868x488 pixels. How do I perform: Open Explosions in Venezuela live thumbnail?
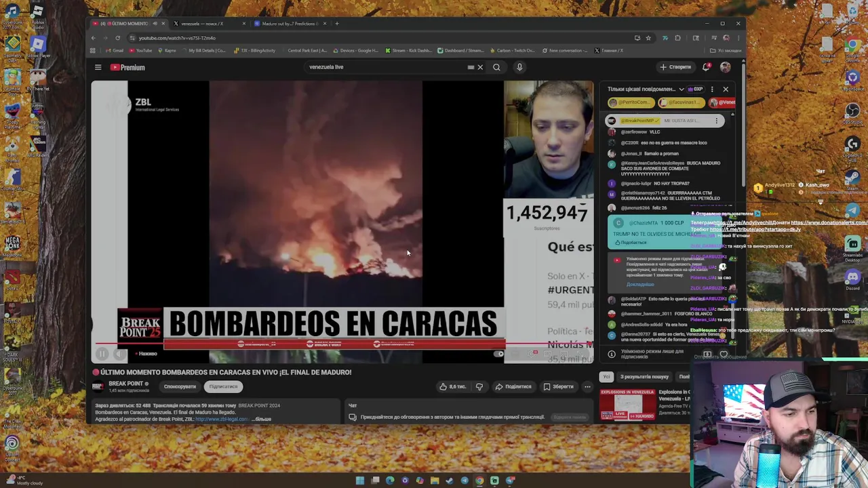627,404
